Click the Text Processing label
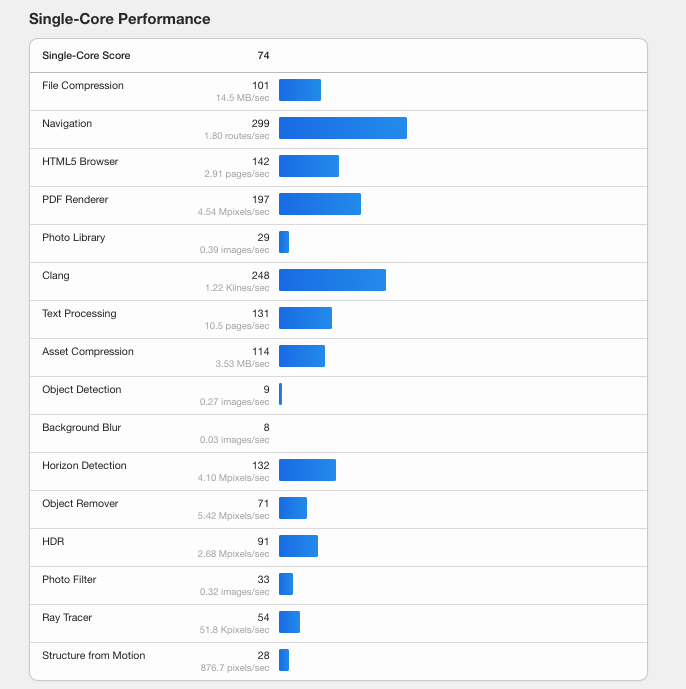This screenshot has height=689, width=686. 79,314
